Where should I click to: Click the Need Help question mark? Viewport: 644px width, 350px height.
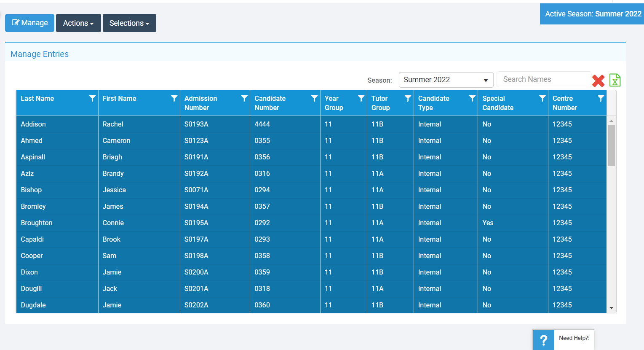pyautogui.click(x=544, y=340)
